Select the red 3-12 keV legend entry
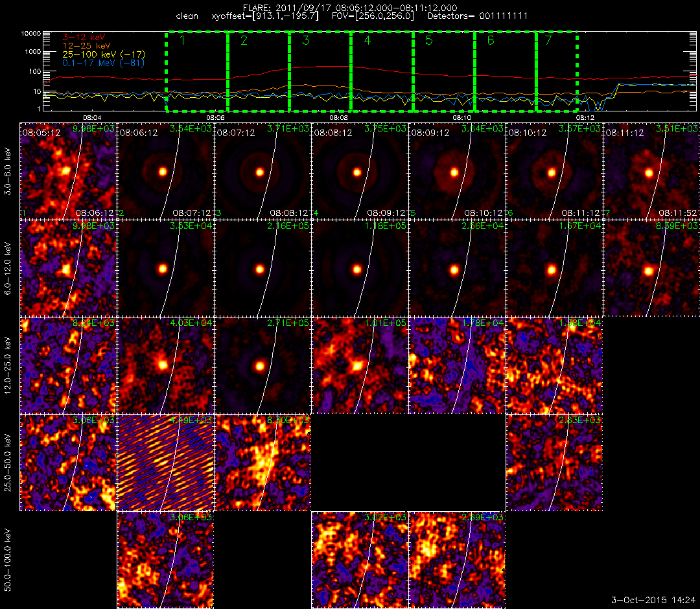The image size is (700, 609). tap(84, 38)
